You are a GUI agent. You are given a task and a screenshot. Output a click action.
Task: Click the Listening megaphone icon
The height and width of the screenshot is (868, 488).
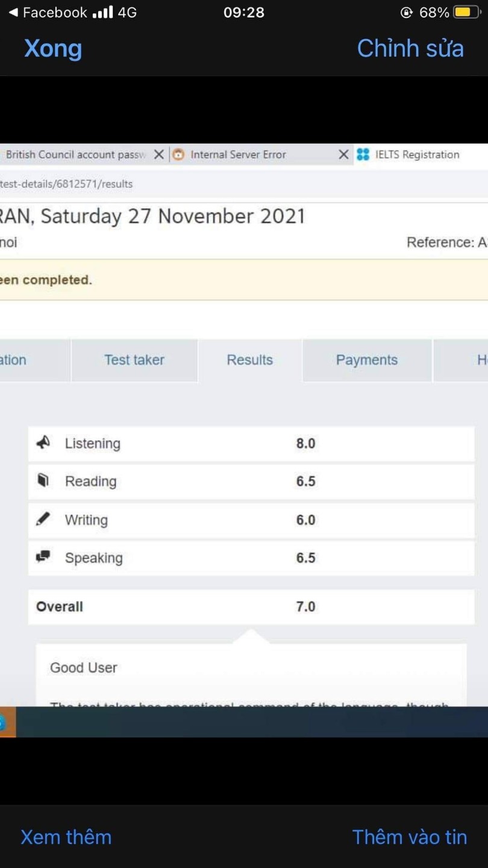[43, 443]
